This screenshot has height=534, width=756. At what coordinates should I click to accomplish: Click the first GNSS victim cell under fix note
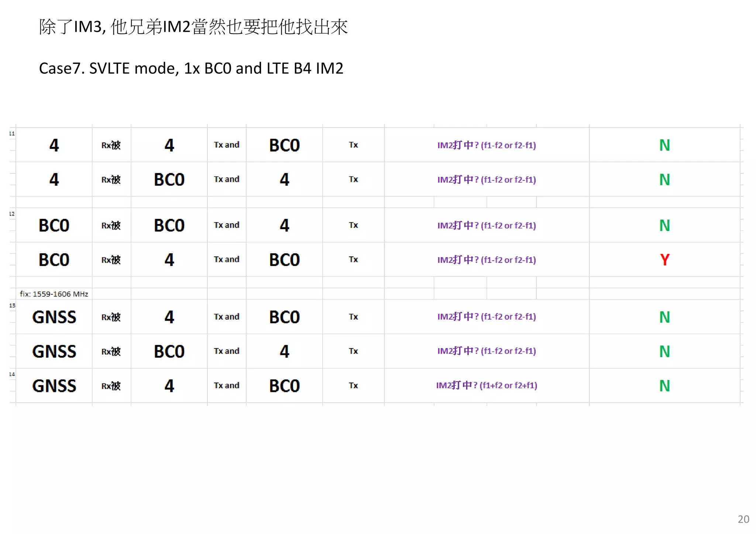(54, 317)
